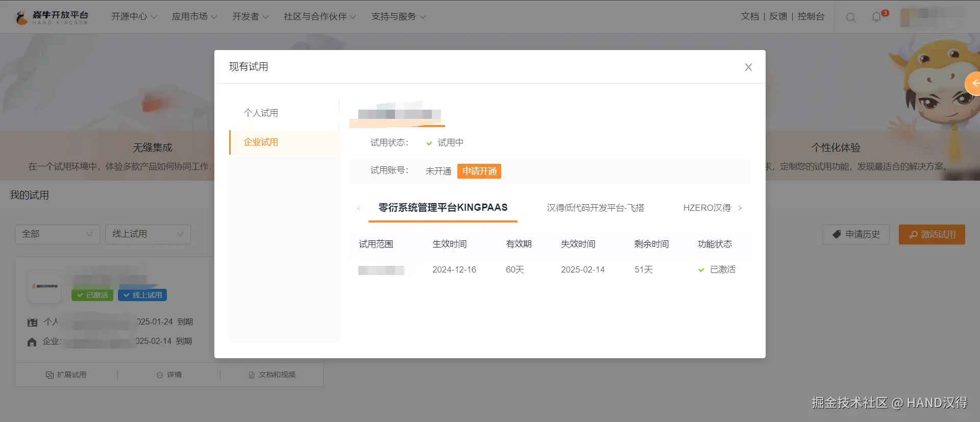Click the 生效时间 value 2024-12-16

pos(454,269)
